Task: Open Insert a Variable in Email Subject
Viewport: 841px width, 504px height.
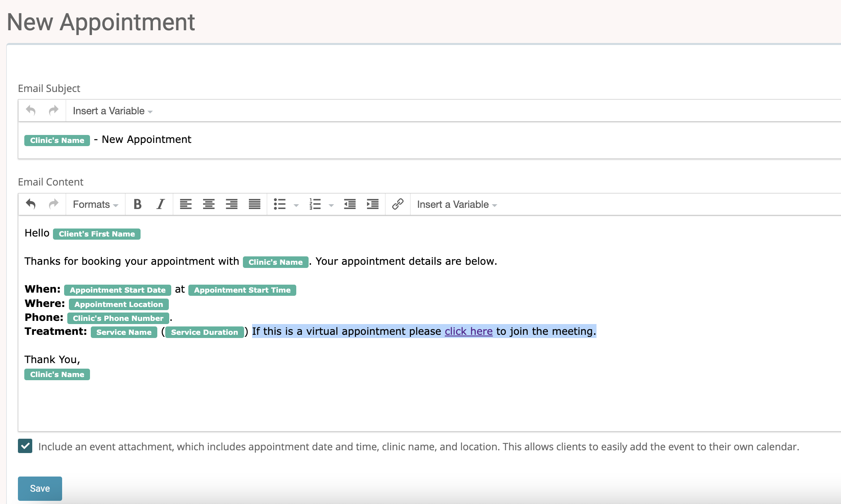Action: [112, 111]
